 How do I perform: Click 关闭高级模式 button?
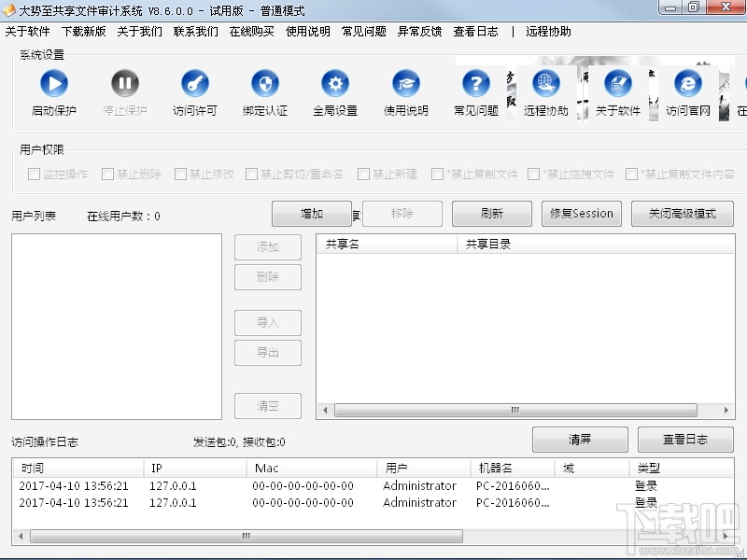pos(683,214)
